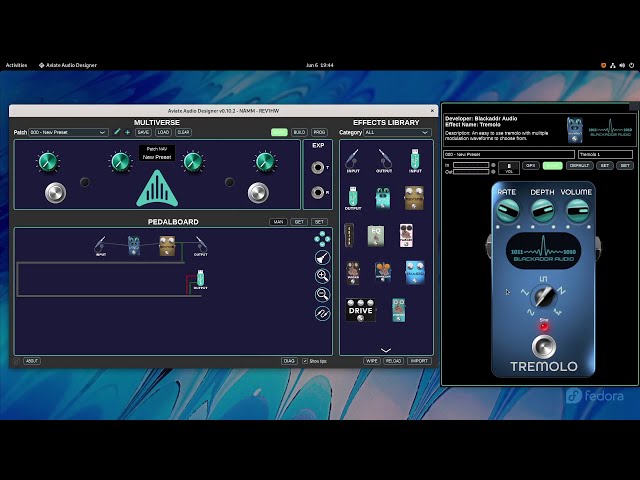
Task: Pick the gold two-knob pedal in Effects Library
Action: point(414,198)
